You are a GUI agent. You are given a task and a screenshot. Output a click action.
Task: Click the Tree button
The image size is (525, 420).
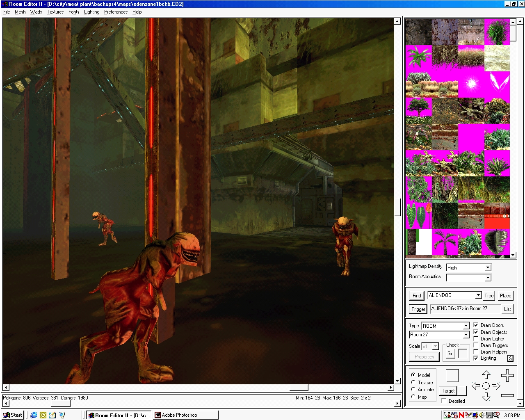click(489, 296)
